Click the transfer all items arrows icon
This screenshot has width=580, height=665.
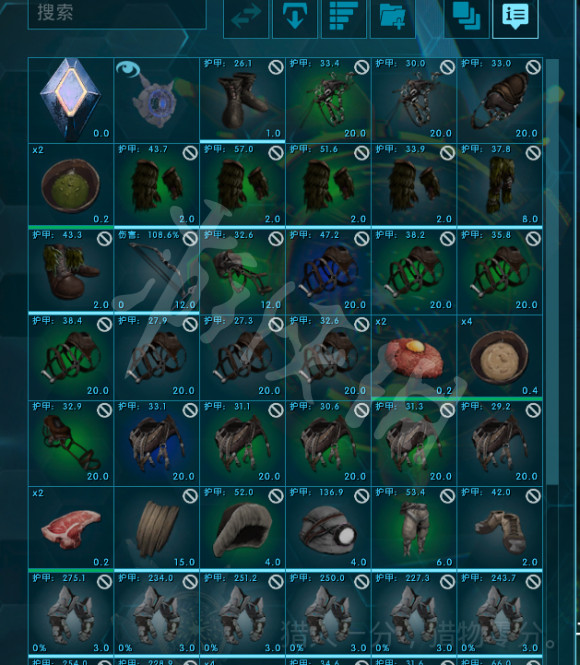coord(246,17)
